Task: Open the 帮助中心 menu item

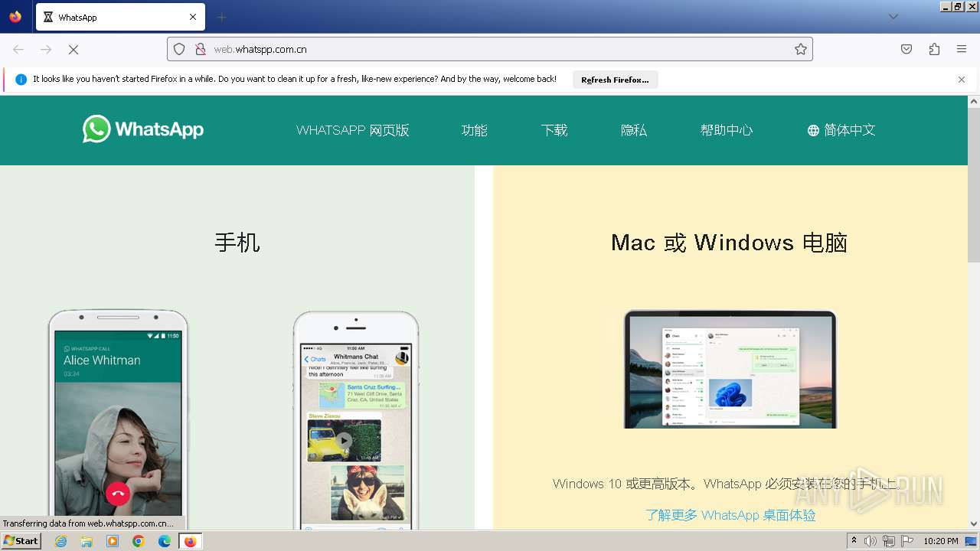Action: (727, 130)
